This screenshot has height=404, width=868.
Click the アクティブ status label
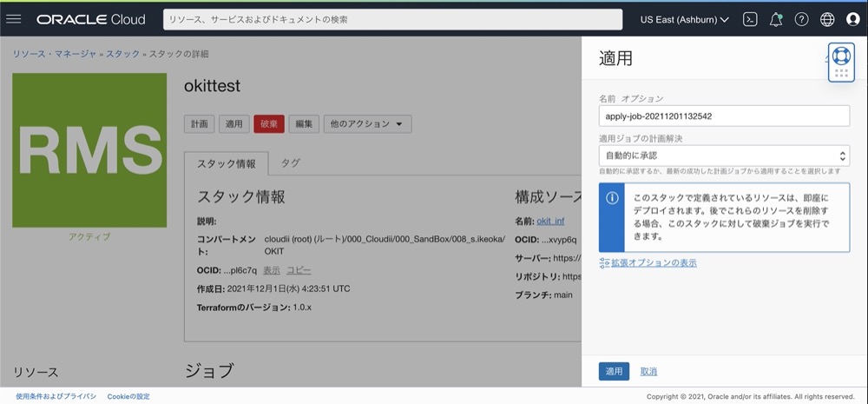pyautogui.click(x=89, y=236)
